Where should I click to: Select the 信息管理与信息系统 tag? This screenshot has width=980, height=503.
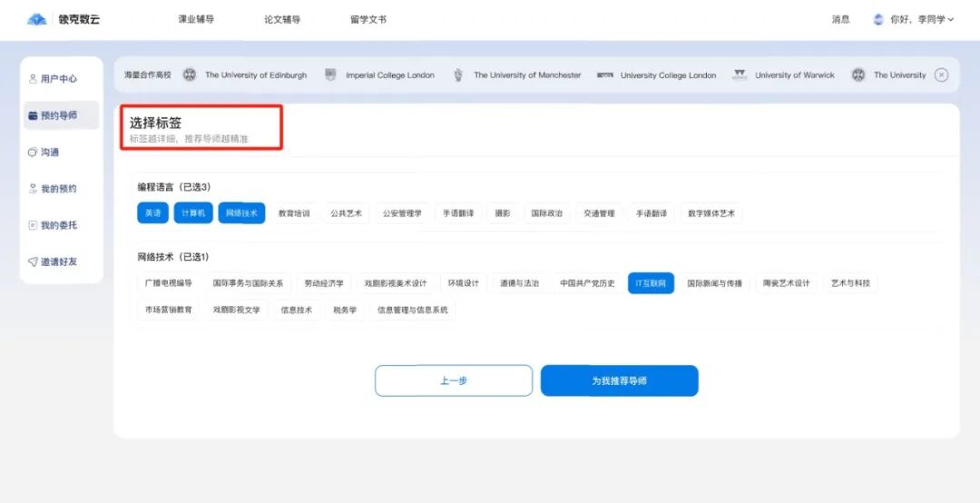click(413, 310)
